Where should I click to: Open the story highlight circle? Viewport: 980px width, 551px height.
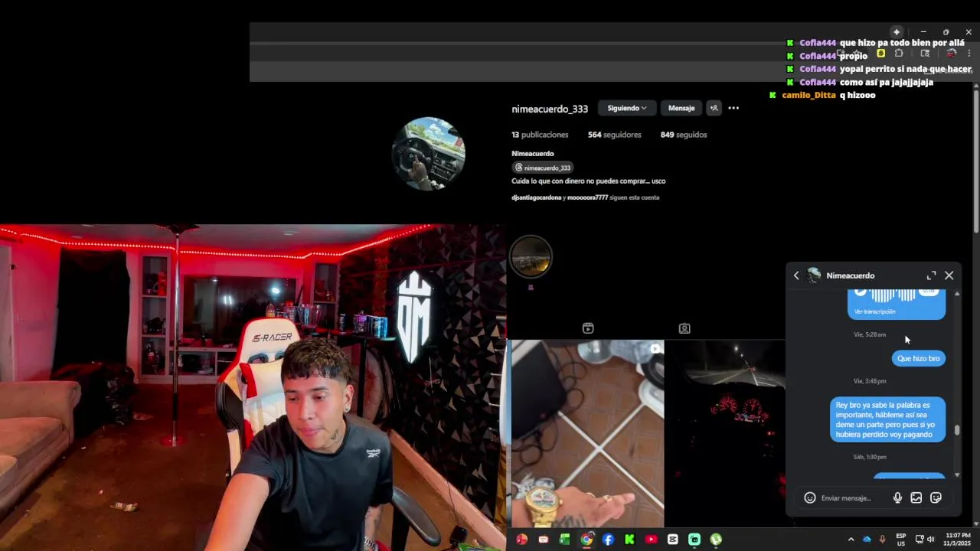pos(531,256)
